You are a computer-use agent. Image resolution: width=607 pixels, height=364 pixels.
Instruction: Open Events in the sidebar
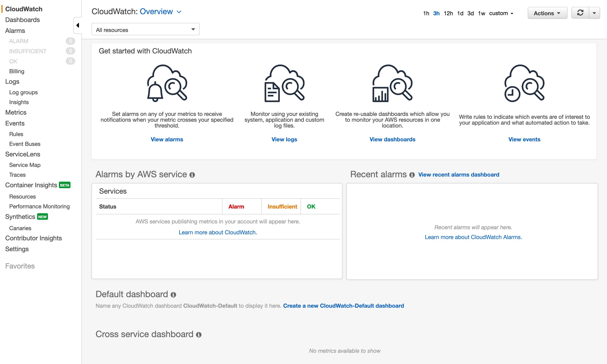(15, 123)
